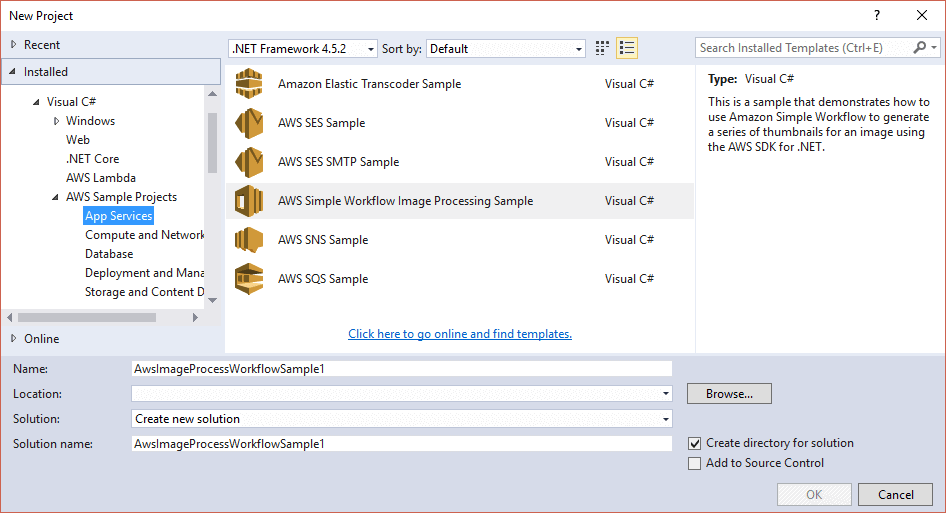Image resolution: width=946 pixels, height=513 pixels.
Task: Click the AWS SQS Sample icon
Action: click(249, 279)
